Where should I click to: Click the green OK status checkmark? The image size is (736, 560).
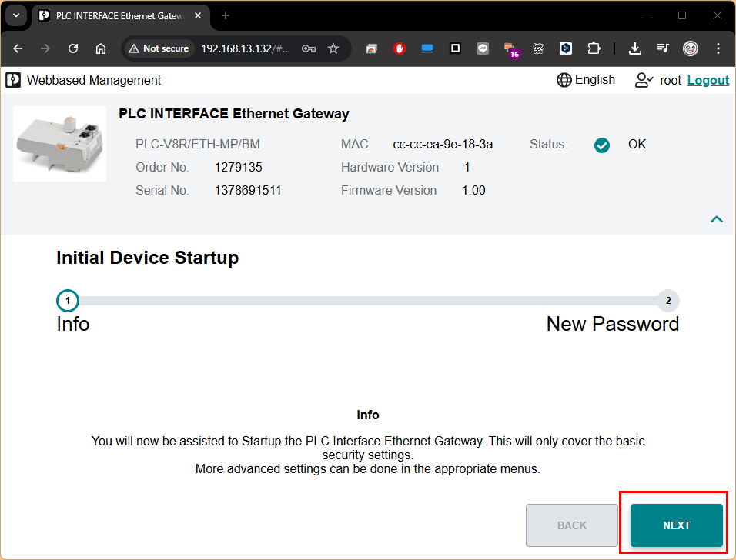pos(602,145)
